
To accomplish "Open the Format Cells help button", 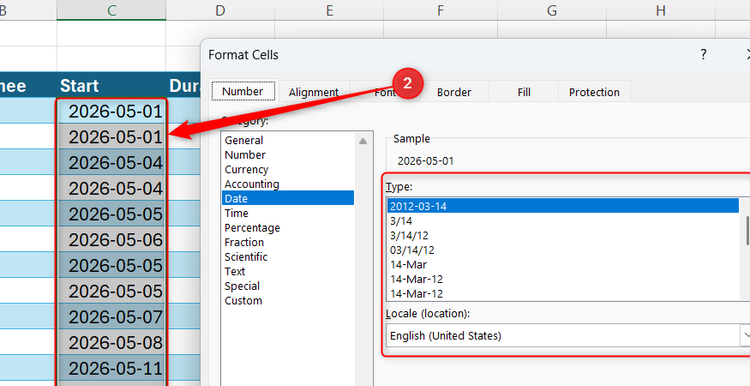I will coord(703,55).
